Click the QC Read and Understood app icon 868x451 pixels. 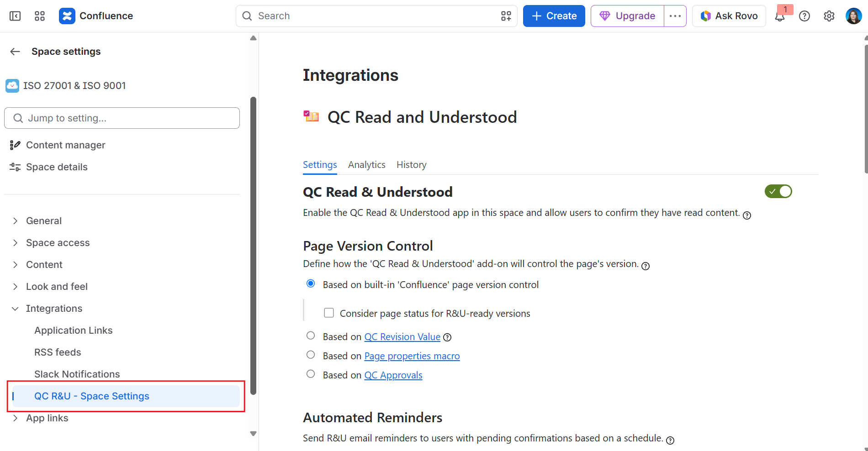(311, 116)
